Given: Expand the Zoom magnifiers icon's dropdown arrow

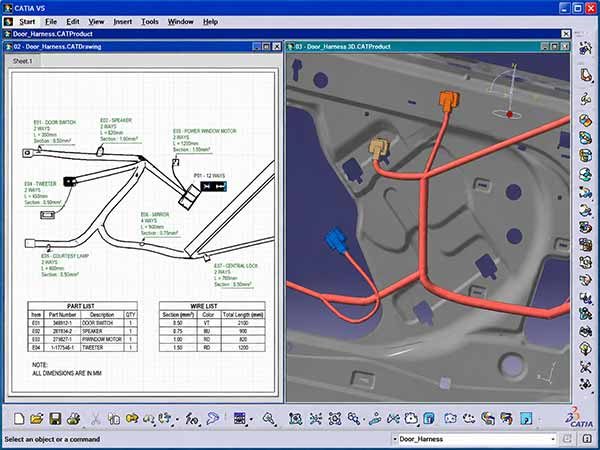Looking at the screenshot, I should coord(364,419).
